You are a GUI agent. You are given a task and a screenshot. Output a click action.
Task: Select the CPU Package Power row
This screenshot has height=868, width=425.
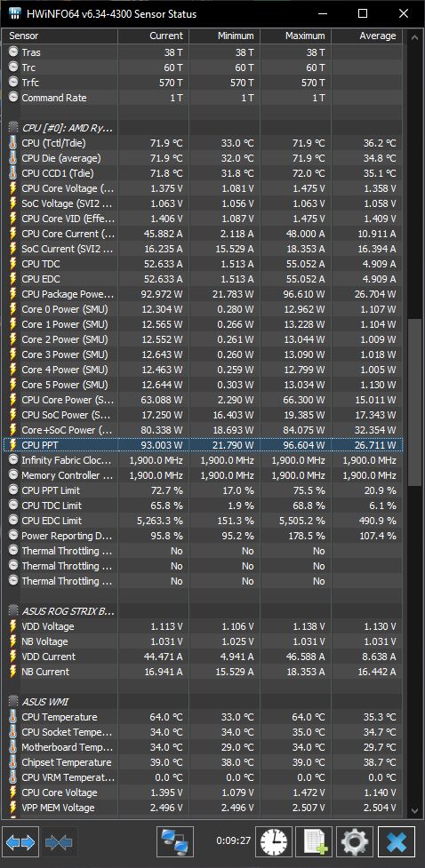point(203,294)
